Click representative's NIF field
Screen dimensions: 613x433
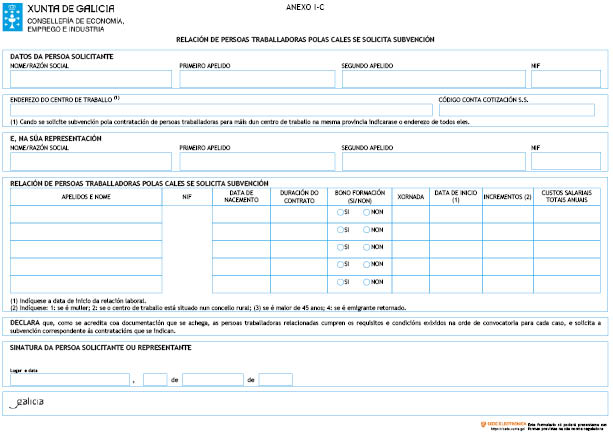click(x=565, y=161)
